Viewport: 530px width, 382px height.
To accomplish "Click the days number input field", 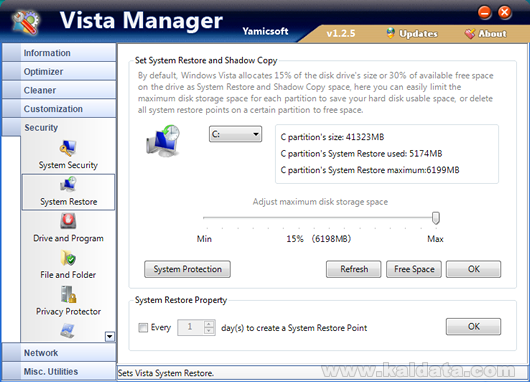I will click(x=191, y=328).
